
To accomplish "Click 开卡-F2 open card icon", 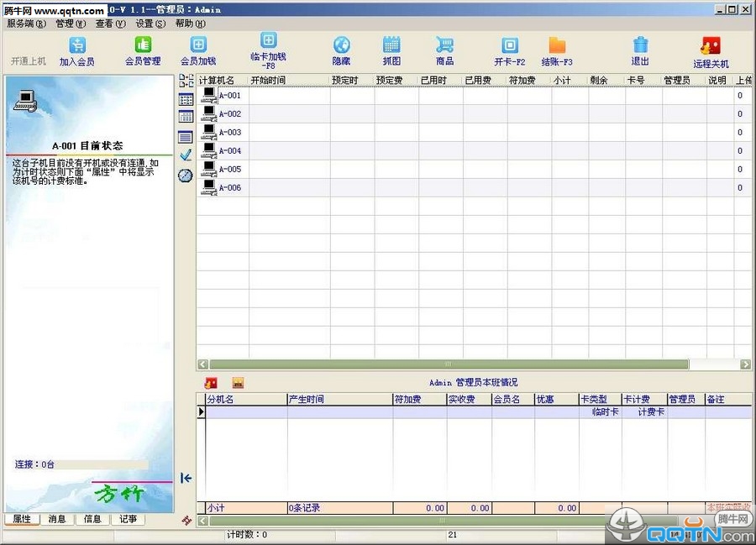I will (x=509, y=46).
